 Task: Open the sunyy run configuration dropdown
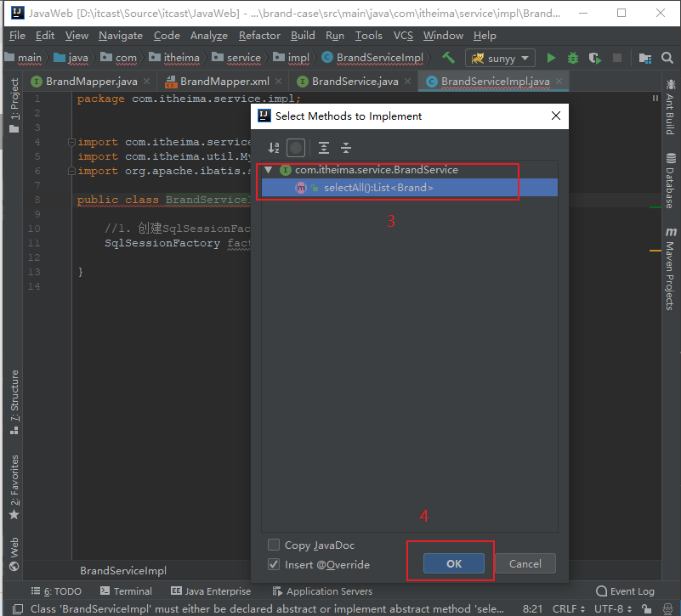point(500,58)
